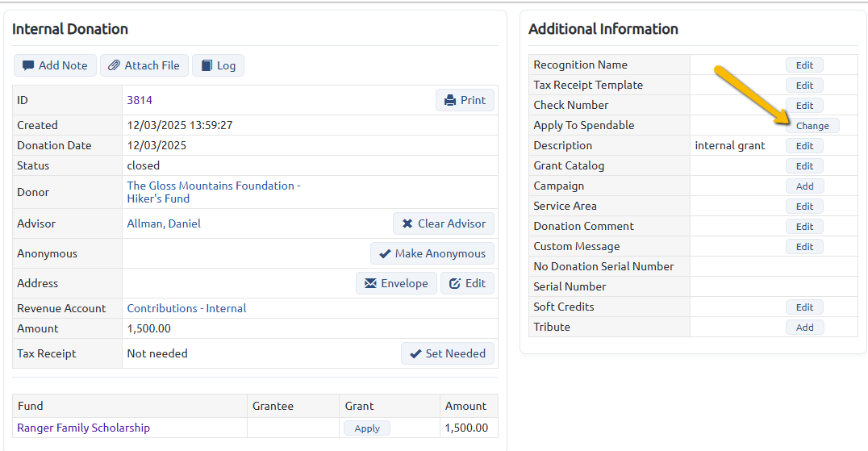Image resolution: width=868 pixels, height=451 pixels.
Task: Edit the Custom Message
Action: [x=804, y=247]
